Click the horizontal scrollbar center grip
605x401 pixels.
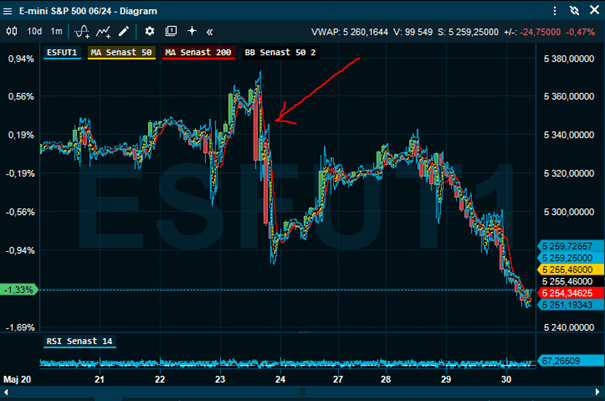(x=302, y=393)
